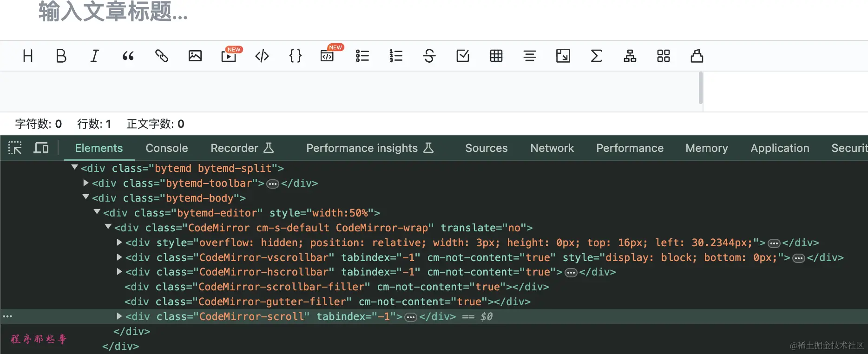Open the Performance tab
The width and height of the screenshot is (868, 354).
point(630,148)
